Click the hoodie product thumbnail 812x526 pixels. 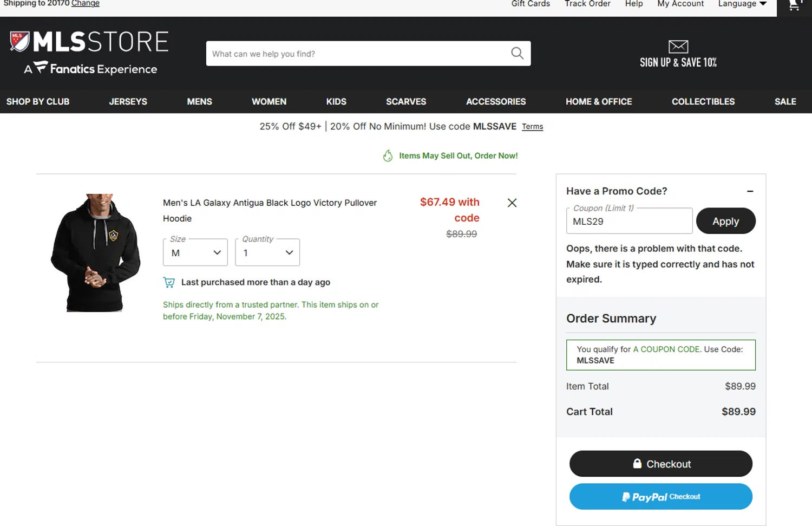pos(96,252)
